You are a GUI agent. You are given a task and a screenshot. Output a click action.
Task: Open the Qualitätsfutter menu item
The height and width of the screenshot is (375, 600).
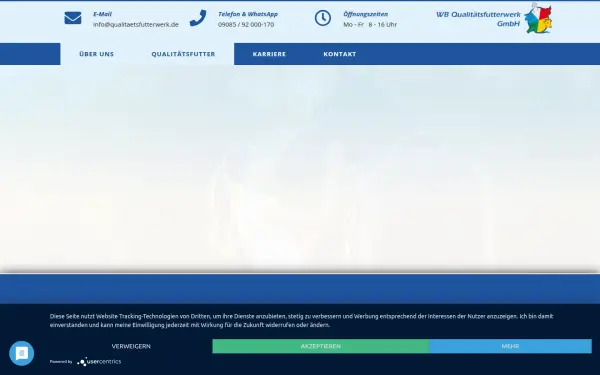183,54
